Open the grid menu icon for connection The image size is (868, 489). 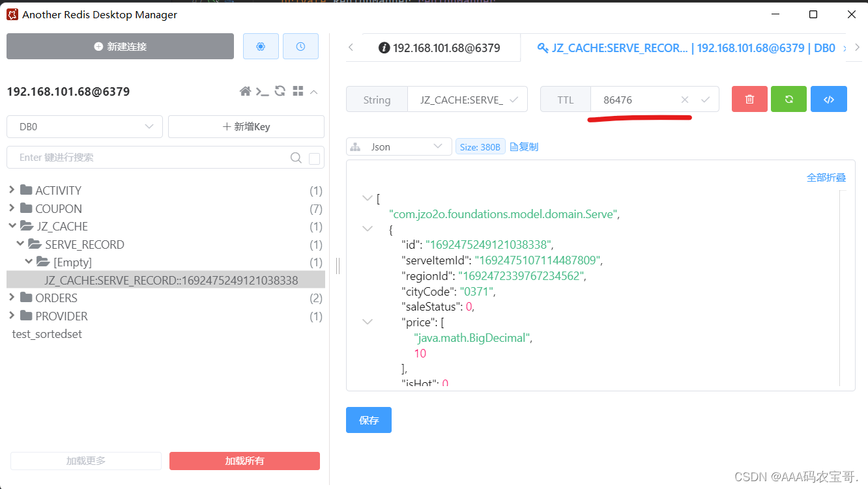[x=298, y=91]
